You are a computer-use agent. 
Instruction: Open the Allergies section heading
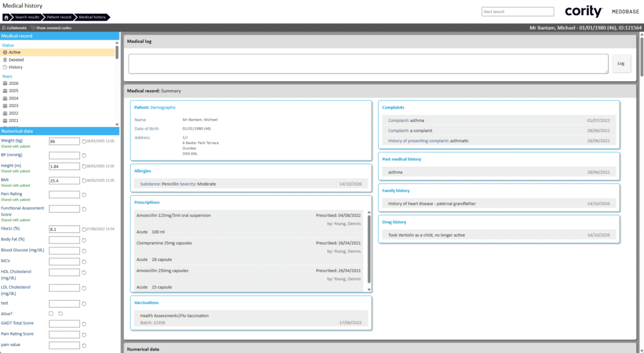(x=143, y=171)
